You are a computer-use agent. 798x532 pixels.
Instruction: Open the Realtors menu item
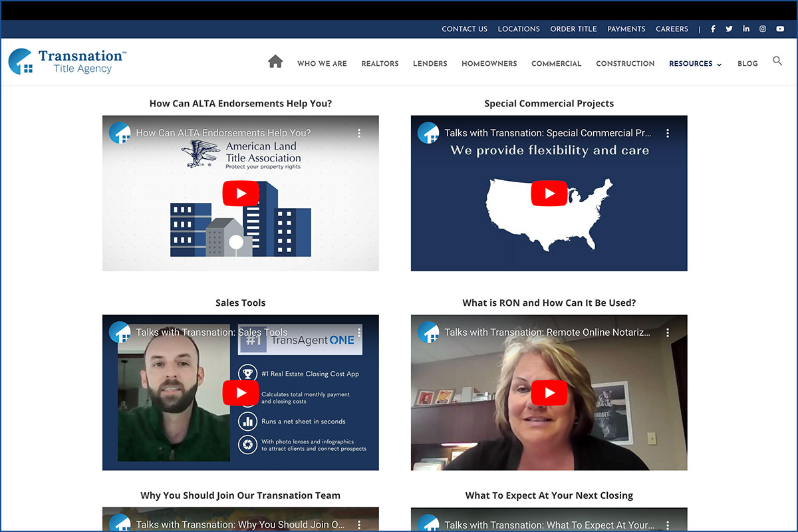[x=380, y=64]
